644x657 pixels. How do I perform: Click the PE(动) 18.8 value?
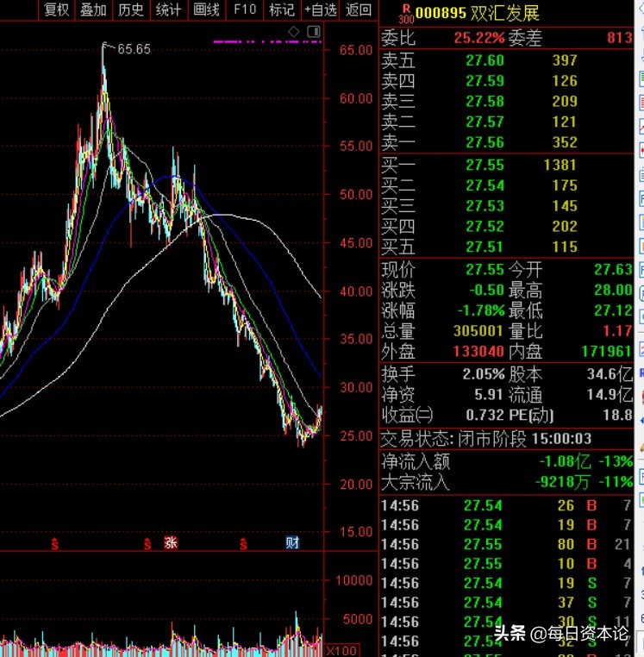tap(617, 415)
